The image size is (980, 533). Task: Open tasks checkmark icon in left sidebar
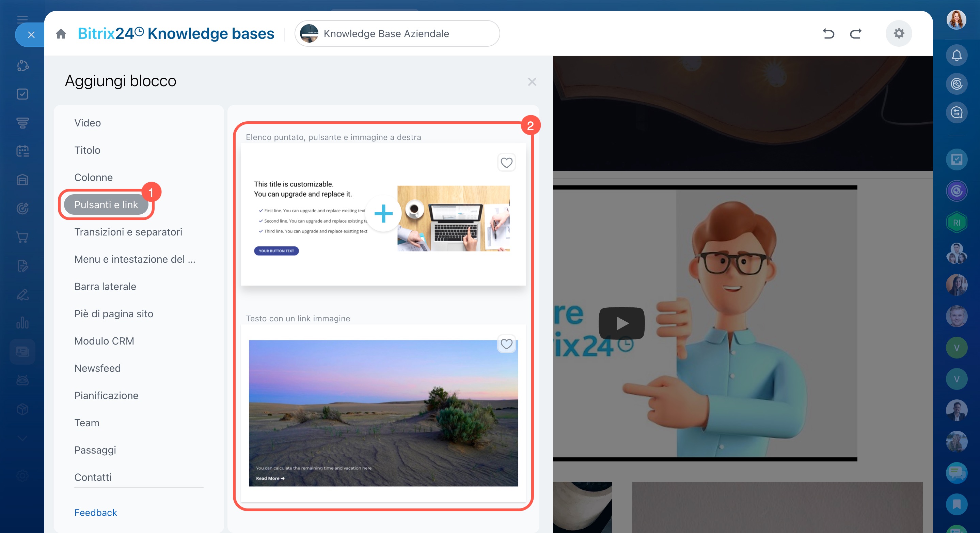click(22, 94)
